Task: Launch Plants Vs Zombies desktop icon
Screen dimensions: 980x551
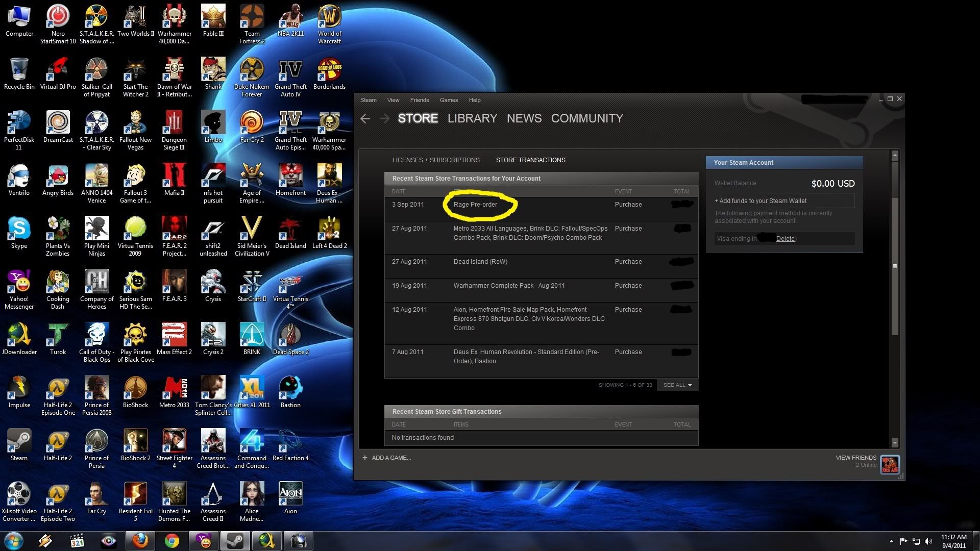Action: pos(58,236)
